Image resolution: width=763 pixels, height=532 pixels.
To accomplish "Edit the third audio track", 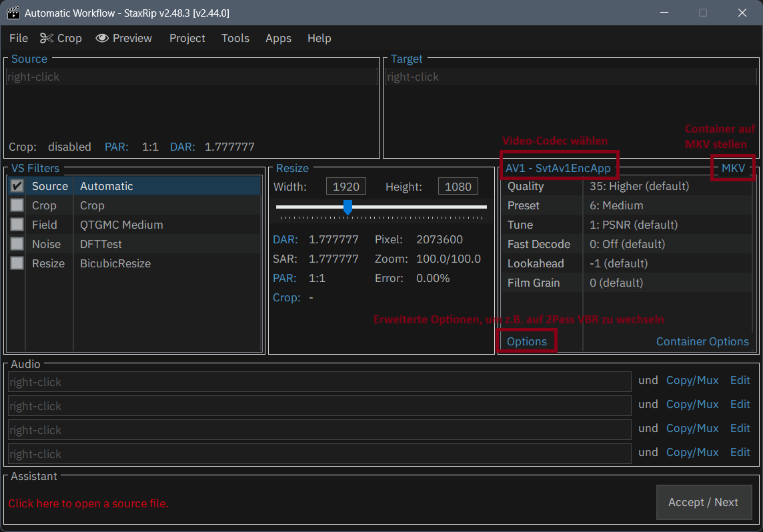I will point(740,429).
